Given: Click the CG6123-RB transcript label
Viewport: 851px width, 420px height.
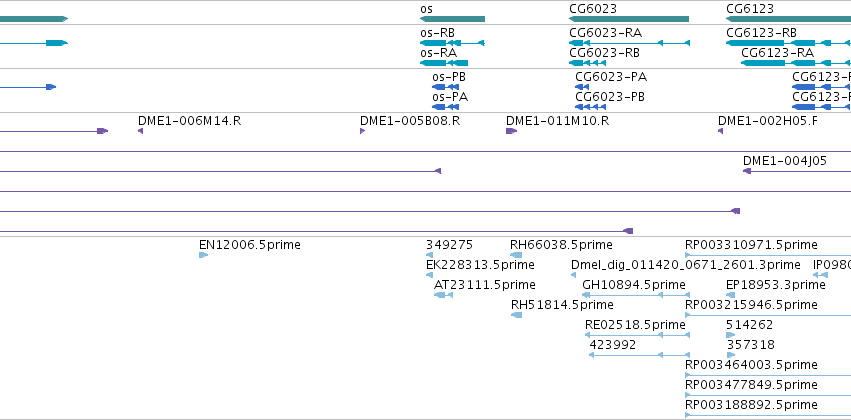Looking at the screenshot, I should (x=761, y=33).
